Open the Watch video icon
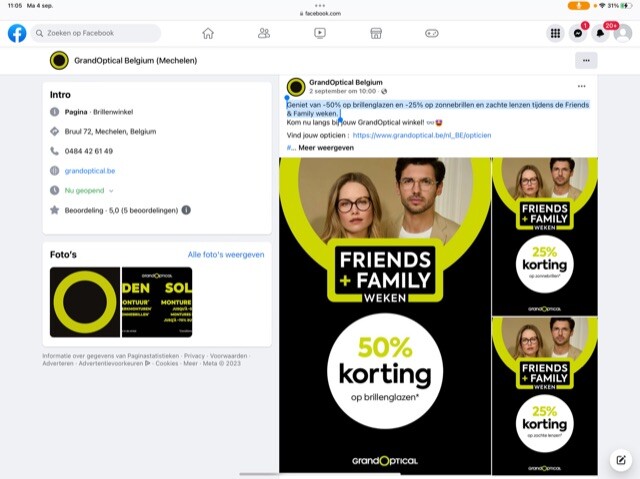640x479 pixels. (x=320, y=33)
